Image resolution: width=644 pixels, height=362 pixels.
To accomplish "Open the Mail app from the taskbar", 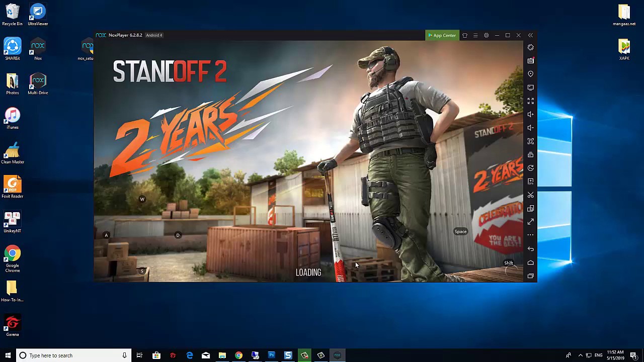I will click(x=206, y=355).
